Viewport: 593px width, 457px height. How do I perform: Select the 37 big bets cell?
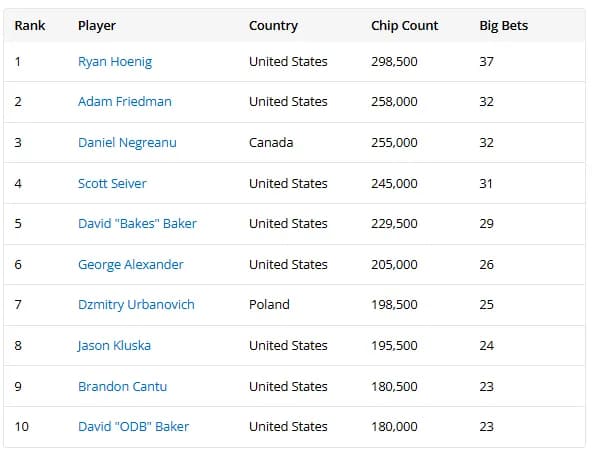tap(486, 62)
